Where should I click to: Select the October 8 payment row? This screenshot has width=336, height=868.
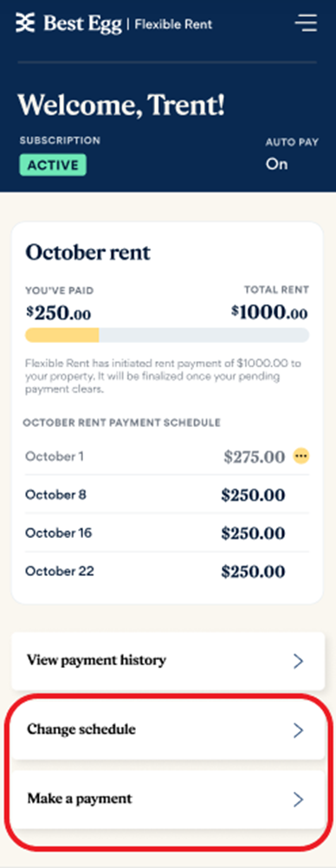pyautogui.click(x=167, y=495)
